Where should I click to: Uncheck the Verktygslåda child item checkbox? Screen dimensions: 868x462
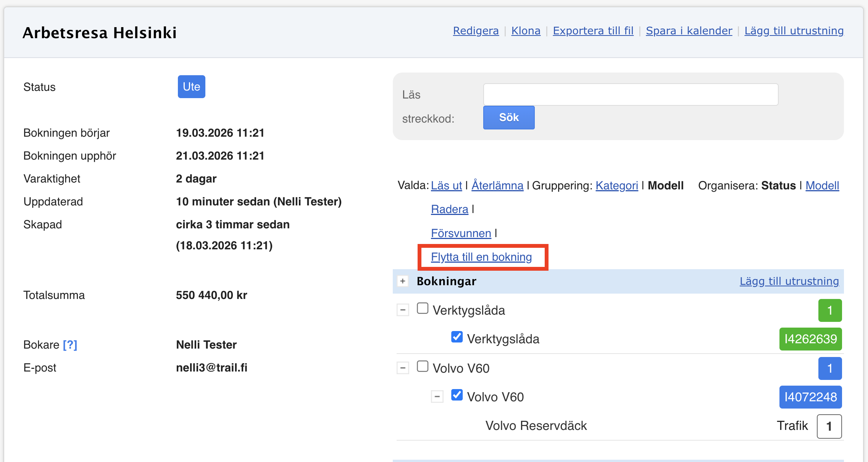457,337
